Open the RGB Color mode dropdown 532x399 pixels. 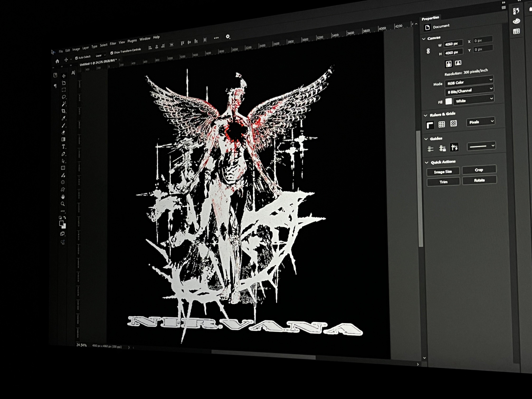(469, 82)
